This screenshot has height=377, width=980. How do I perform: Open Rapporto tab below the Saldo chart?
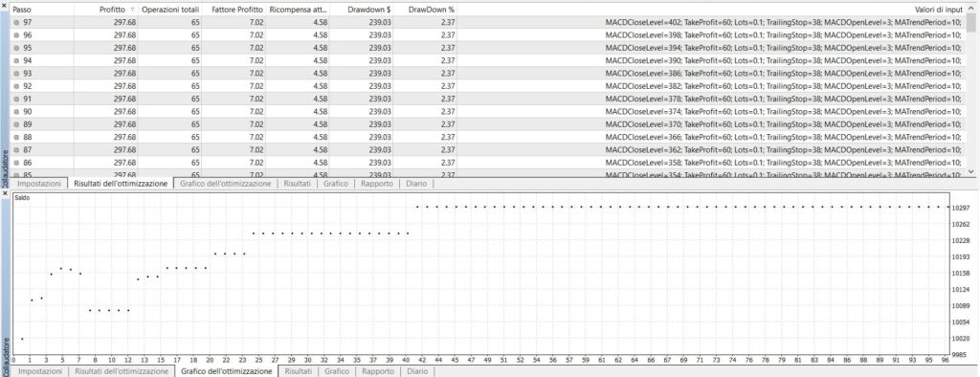(377, 370)
